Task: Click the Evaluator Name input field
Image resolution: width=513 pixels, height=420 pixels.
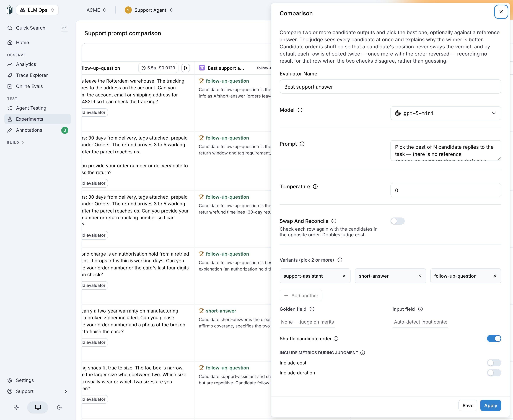Action: point(390,87)
